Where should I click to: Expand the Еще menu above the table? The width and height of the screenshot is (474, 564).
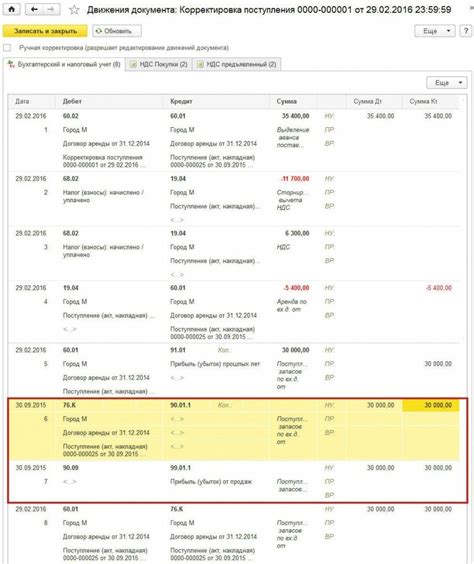[447, 83]
